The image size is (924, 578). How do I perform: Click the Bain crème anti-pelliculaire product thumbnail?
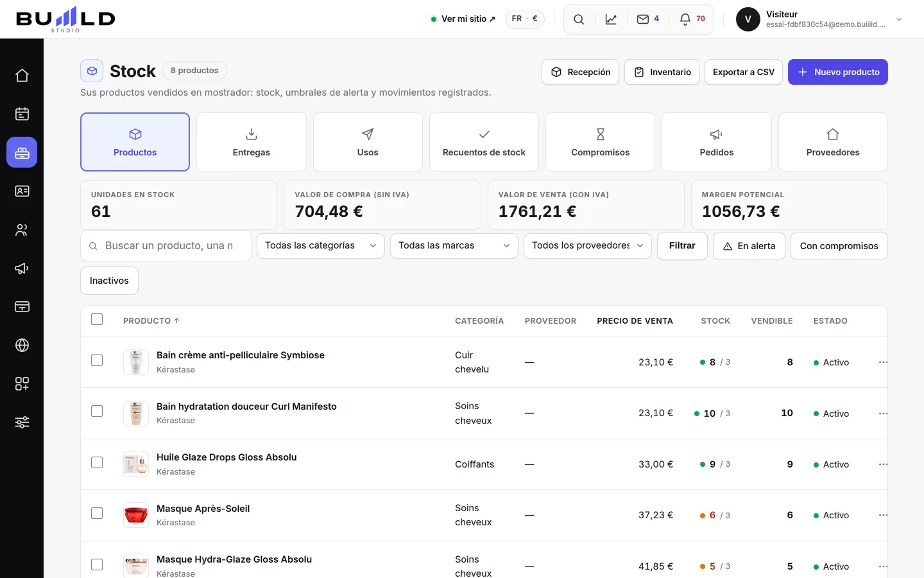pyautogui.click(x=136, y=362)
